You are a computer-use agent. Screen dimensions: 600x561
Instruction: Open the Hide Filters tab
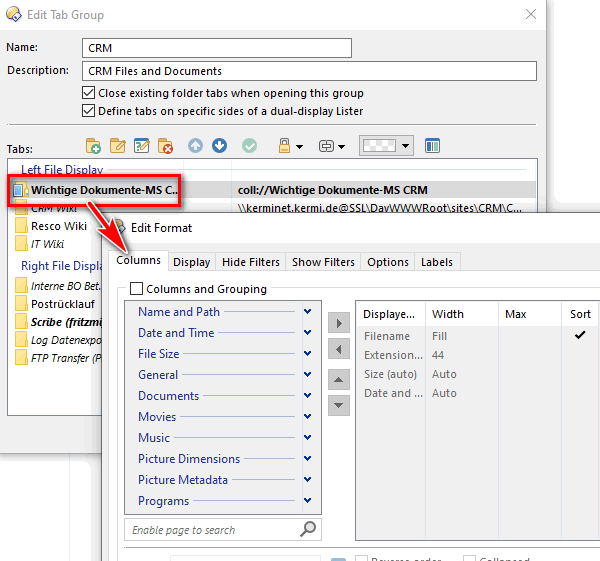[251, 262]
